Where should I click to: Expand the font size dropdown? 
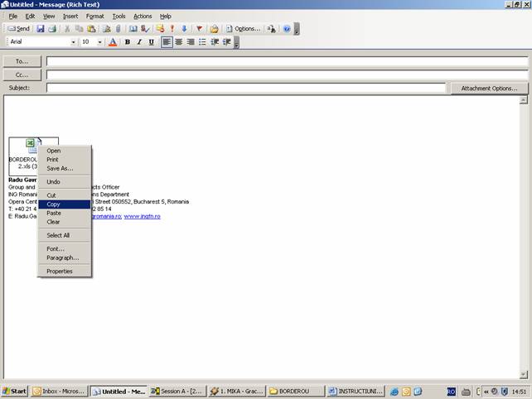100,42
